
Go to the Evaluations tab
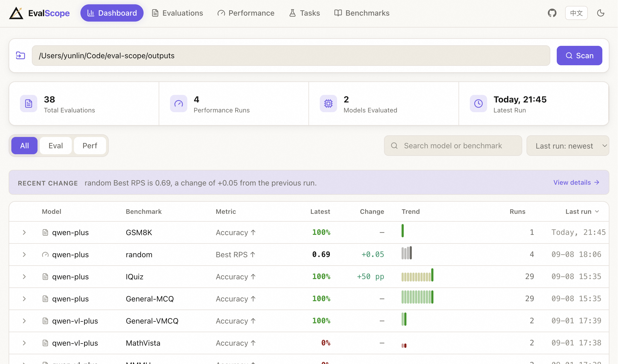point(177,13)
